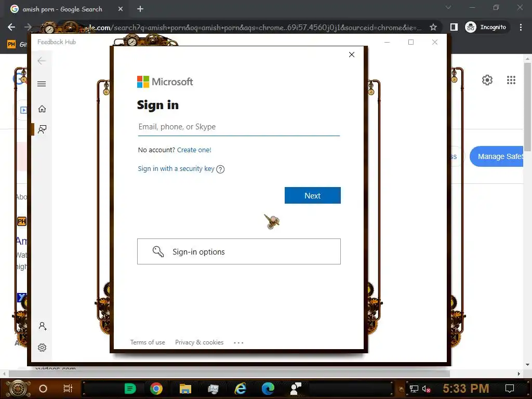Click the three-dot more options in dialog footer
The height and width of the screenshot is (399, 532).
[x=238, y=343]
